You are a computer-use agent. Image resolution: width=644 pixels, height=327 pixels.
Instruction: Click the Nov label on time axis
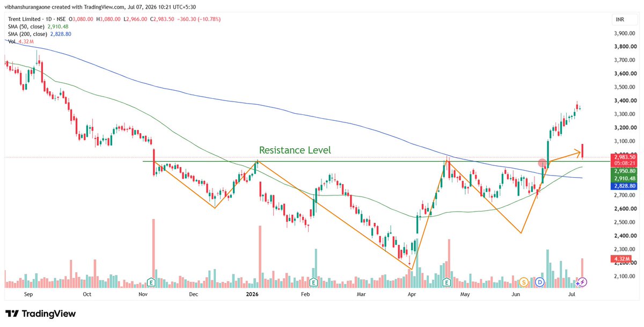143,294
